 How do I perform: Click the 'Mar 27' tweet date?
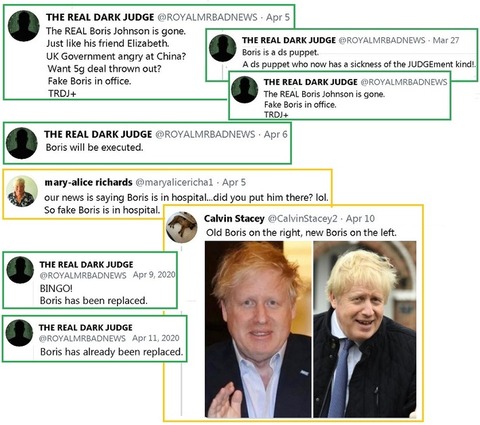click(446, 40)
